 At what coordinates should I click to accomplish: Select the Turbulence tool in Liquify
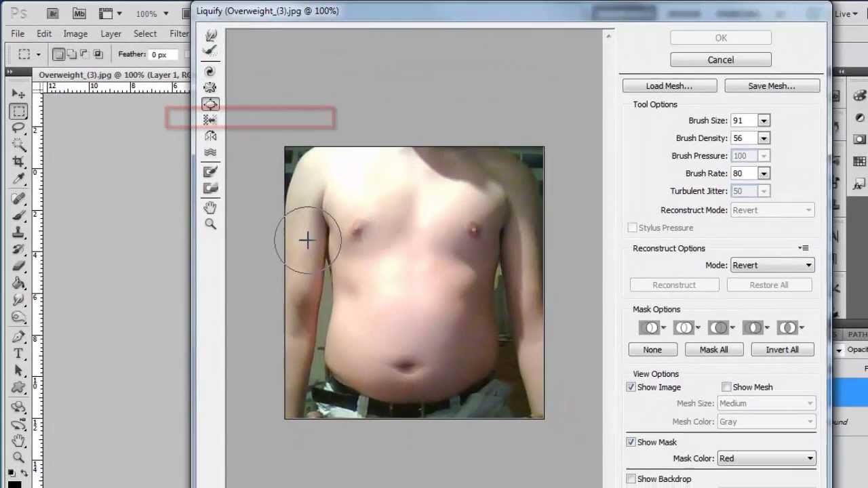point(210,152)
